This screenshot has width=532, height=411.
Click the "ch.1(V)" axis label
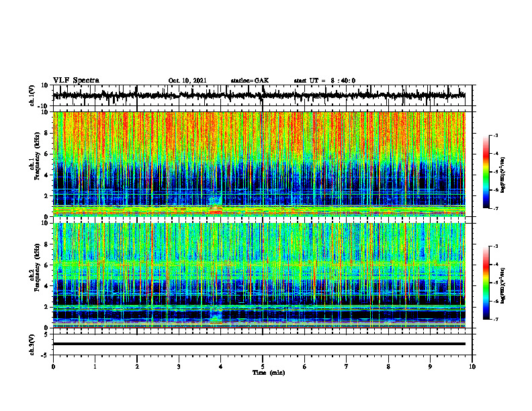pyautogui.click(x=32, y=95)
